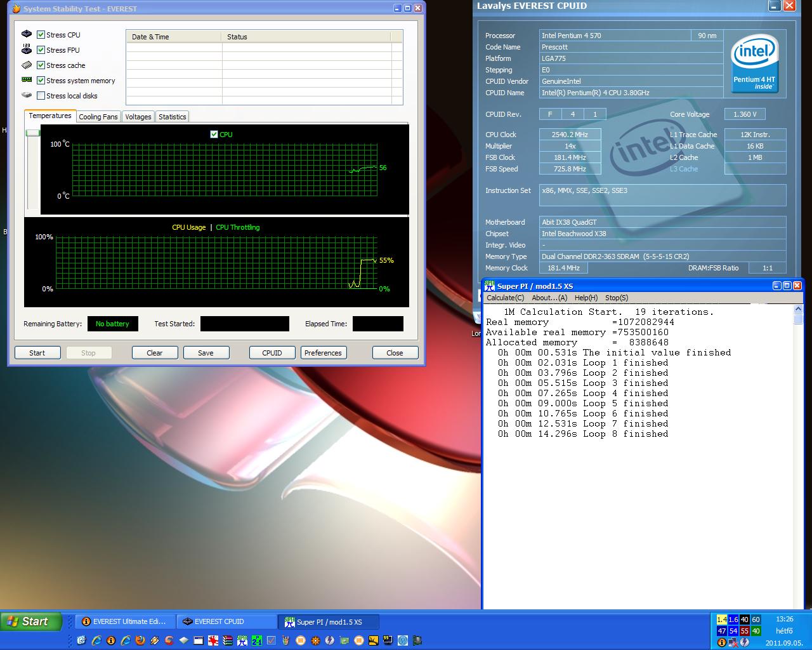Open Windows Start menu

[x=31, y=621]
